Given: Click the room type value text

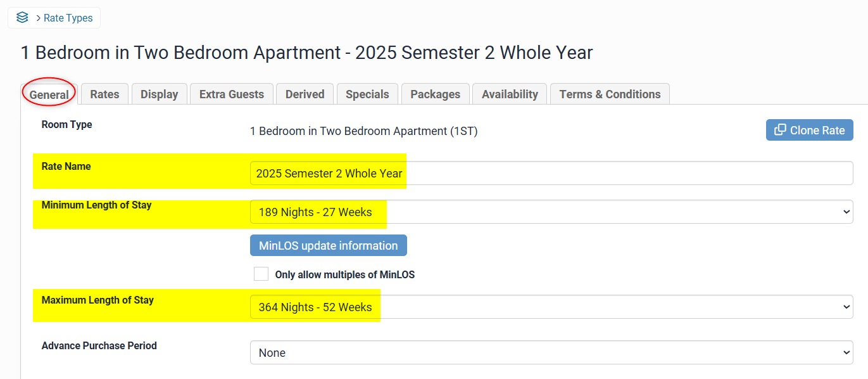Looking at the screenshot, I should (x=363, y=131).
